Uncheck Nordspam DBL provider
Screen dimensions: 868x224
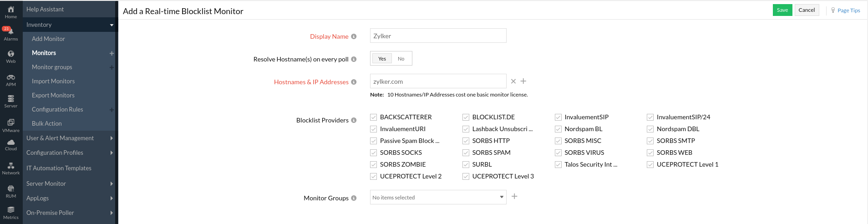[650, 129]
